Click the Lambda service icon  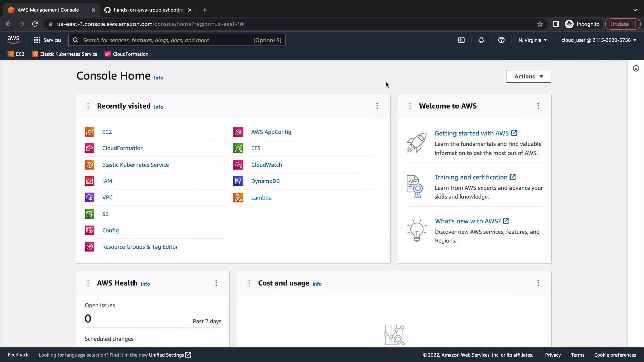pyautogui.click(x=238, y=198)
